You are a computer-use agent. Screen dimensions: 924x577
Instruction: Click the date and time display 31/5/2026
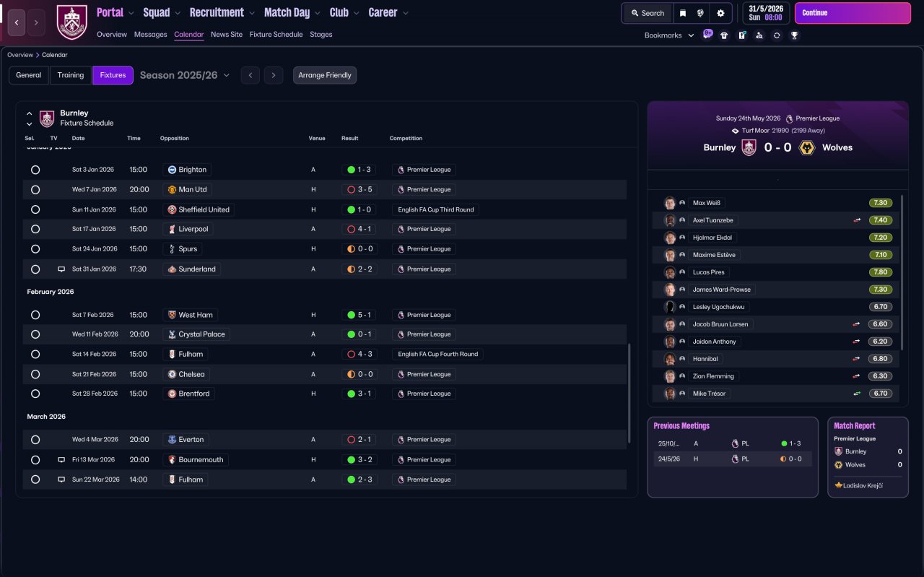click(767, 13)
